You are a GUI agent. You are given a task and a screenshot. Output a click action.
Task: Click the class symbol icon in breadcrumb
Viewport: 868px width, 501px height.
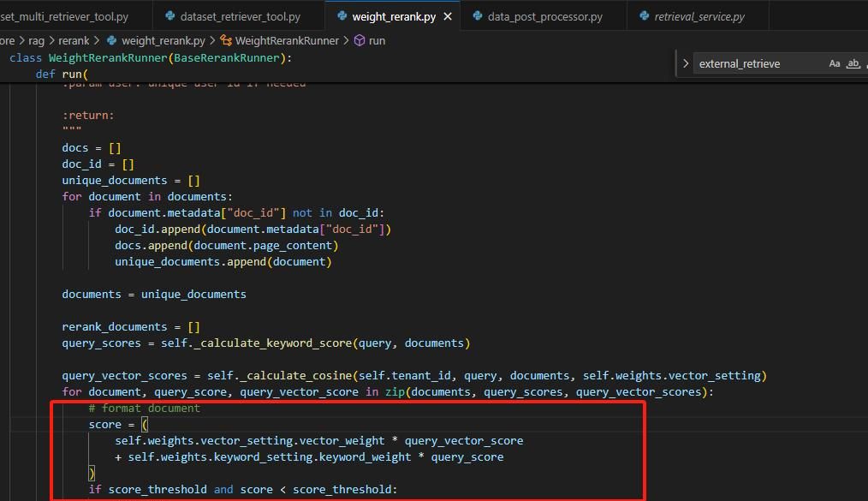[226, 40]
